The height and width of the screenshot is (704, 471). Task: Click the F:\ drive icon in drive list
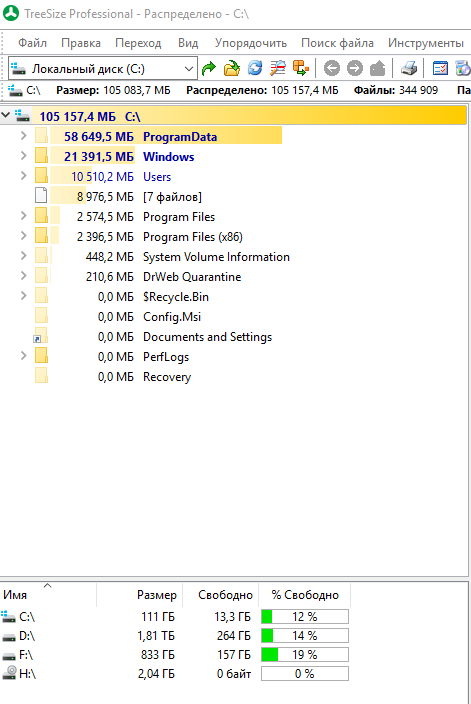click(x=9, y=656)
